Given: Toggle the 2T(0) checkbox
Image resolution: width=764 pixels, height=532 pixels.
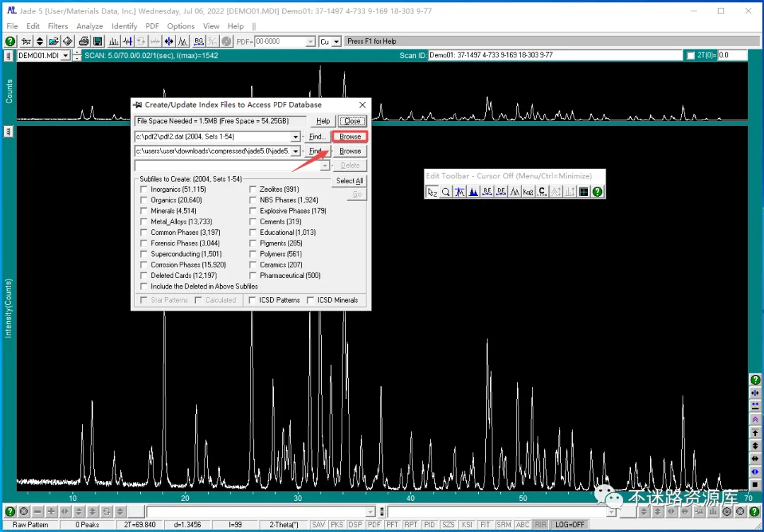Looking at the screenshot, I should coord(690,56).
